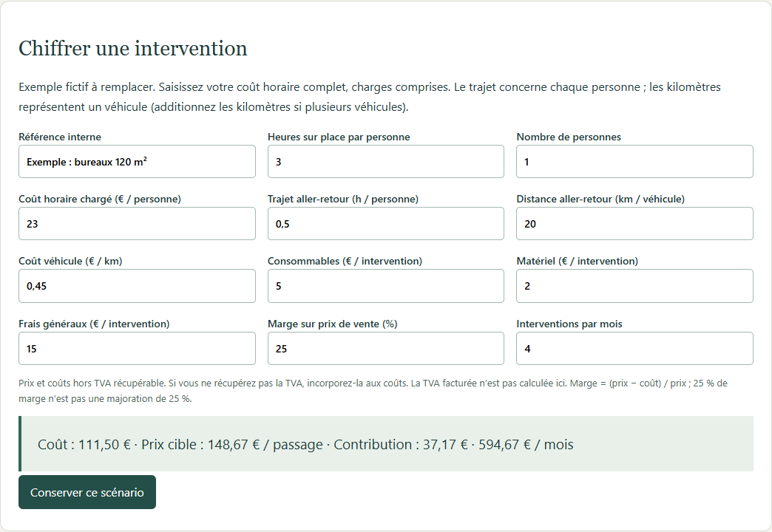Click the paragraph starting Exemple fictif à remplacer
Viewport: 772px width, 532px height.
tap(370, 97)
